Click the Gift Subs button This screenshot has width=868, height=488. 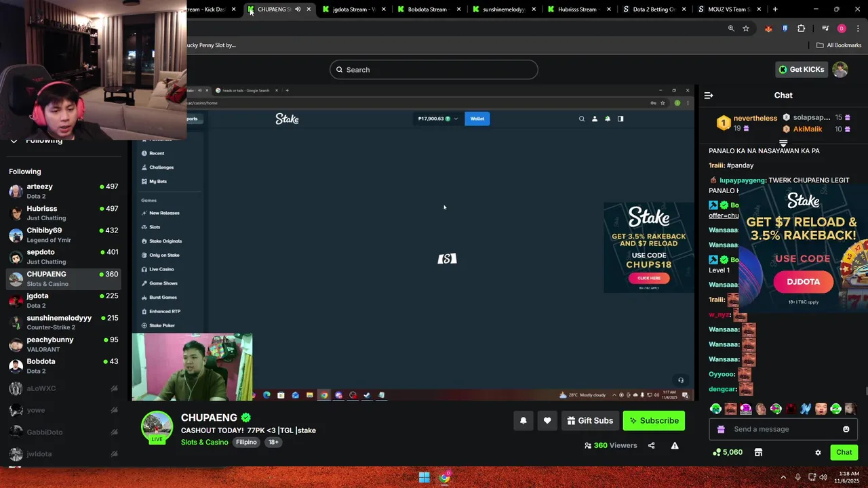click(x=590, y=420)
